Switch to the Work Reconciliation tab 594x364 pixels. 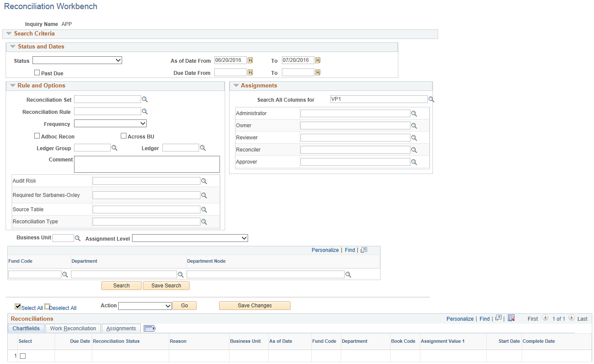pos(73,328)
